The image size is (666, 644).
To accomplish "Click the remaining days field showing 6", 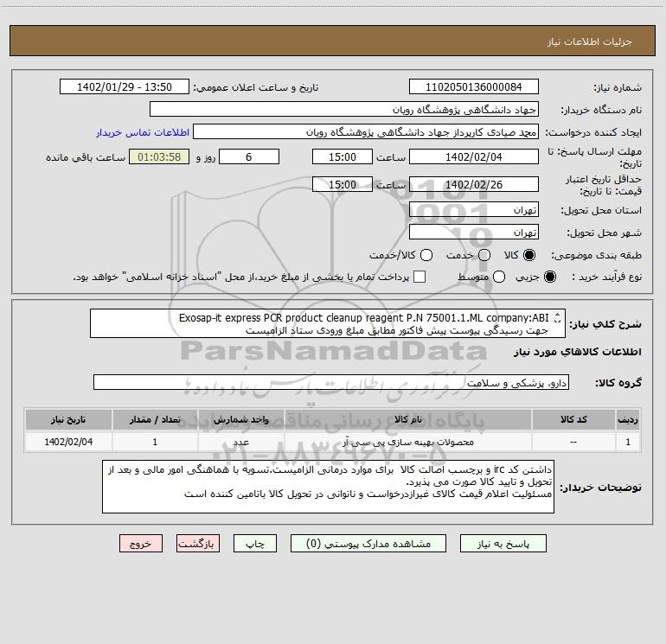I will pos(249,156).
